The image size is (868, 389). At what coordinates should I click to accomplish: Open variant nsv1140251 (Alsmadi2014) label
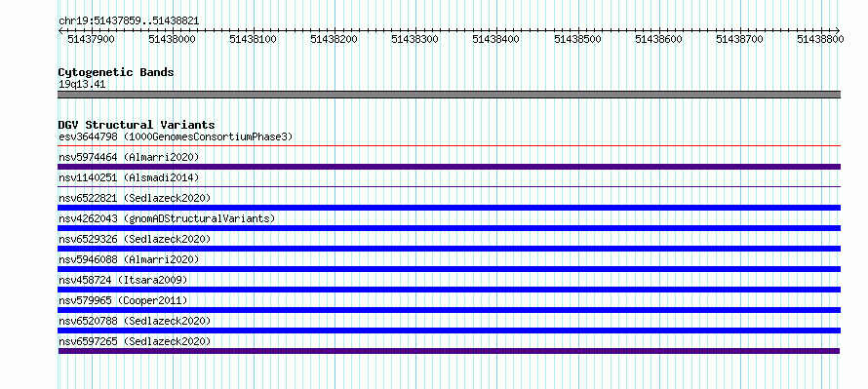[x=129, y=177]
